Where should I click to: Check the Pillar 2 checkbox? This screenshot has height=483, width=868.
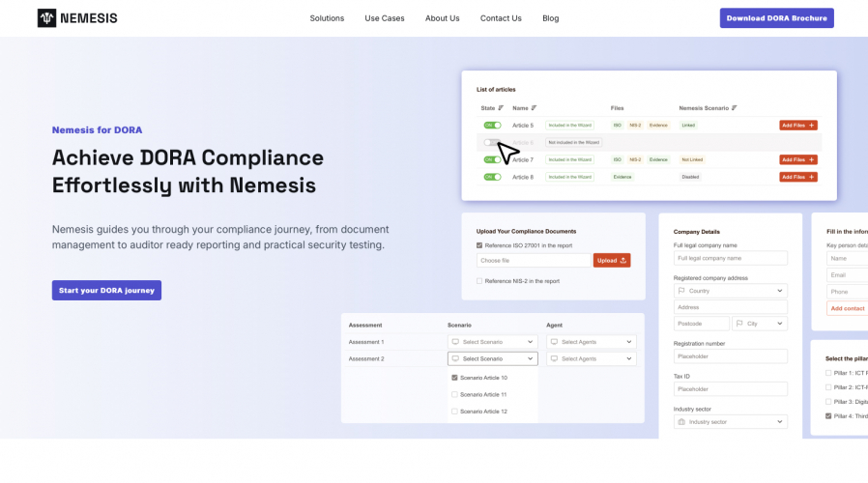[828, 387]
